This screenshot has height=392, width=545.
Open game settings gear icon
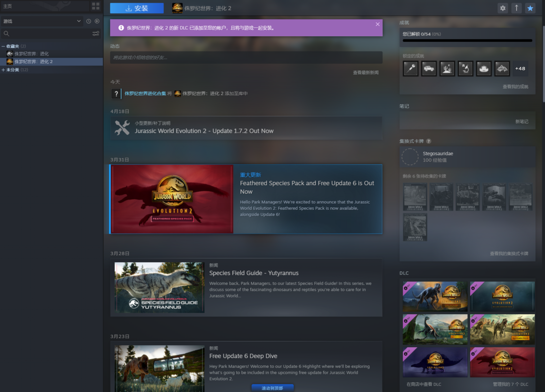coord(503,8)
